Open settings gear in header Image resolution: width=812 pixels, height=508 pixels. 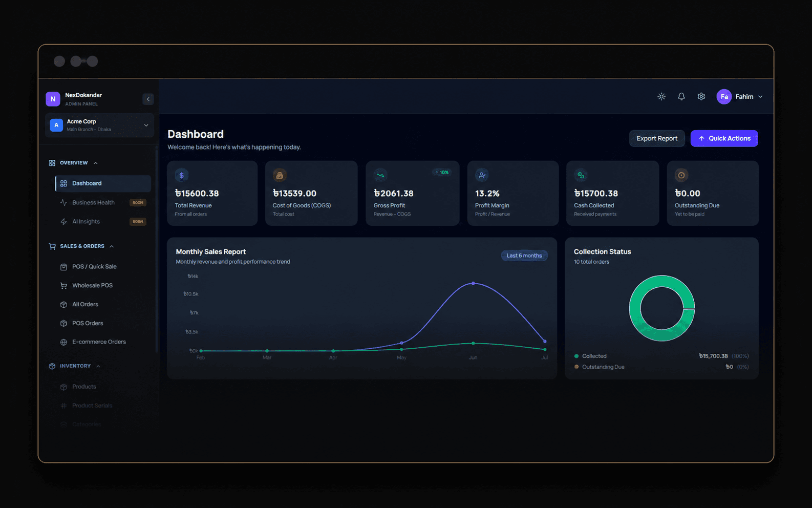tap(701, 96)
